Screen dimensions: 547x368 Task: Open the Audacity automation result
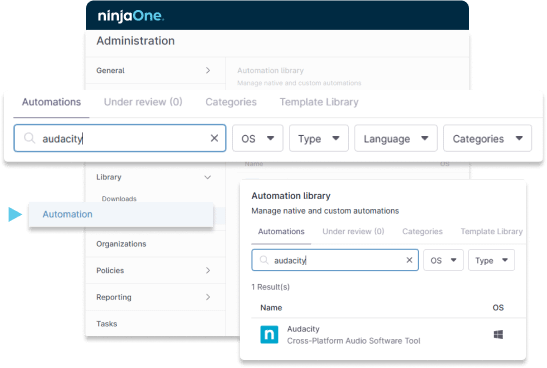388,335
